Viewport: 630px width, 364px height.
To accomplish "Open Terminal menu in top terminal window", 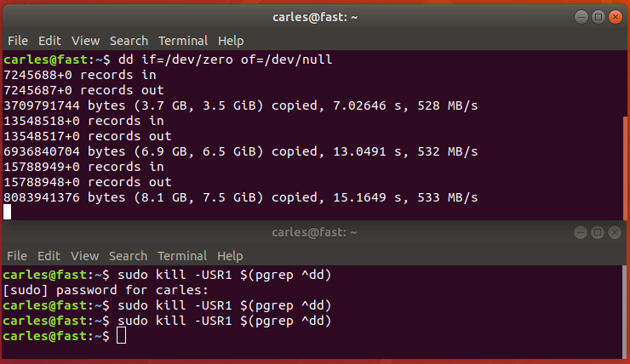I will click(x=183, y=41).
